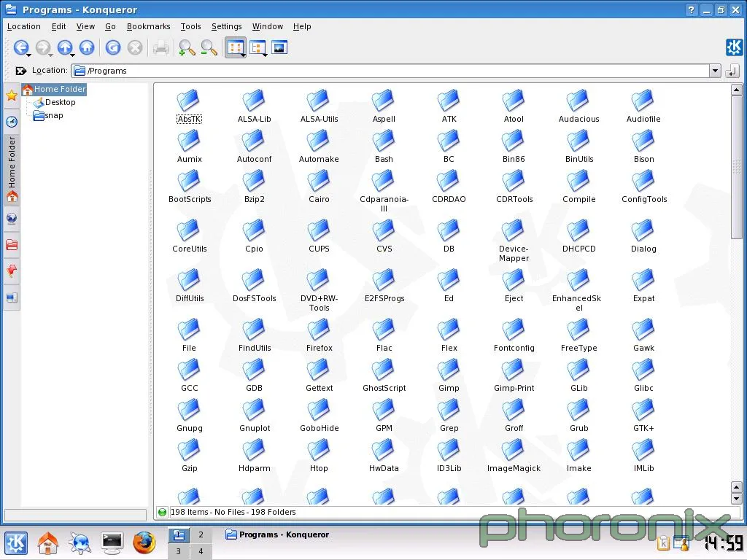Open Bookmarks sidebar star tab

(12, 96)
